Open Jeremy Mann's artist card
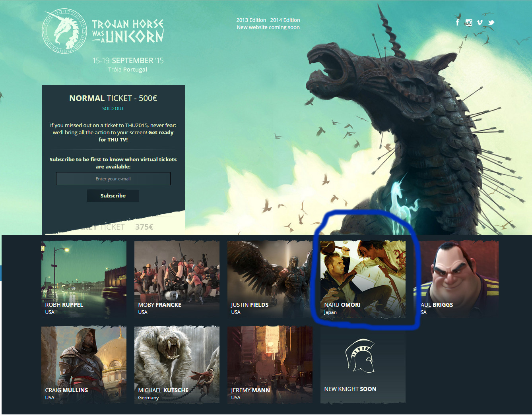 270,365
